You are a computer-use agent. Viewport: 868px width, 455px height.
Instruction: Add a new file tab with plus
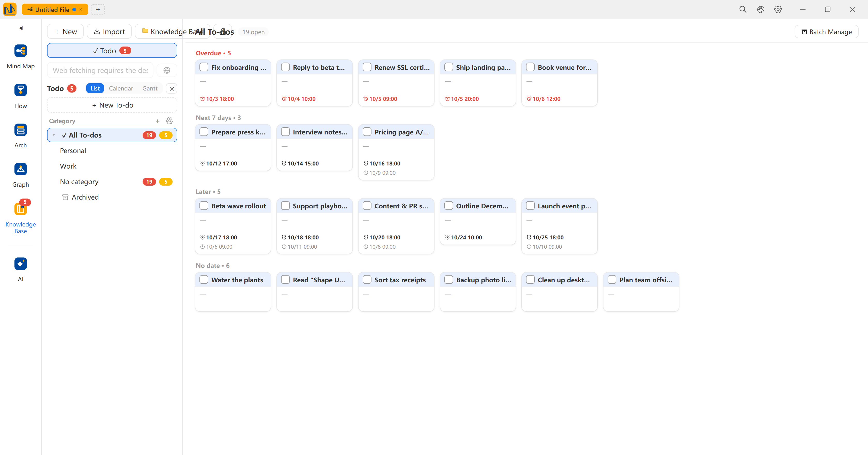(x=98, y=10)
